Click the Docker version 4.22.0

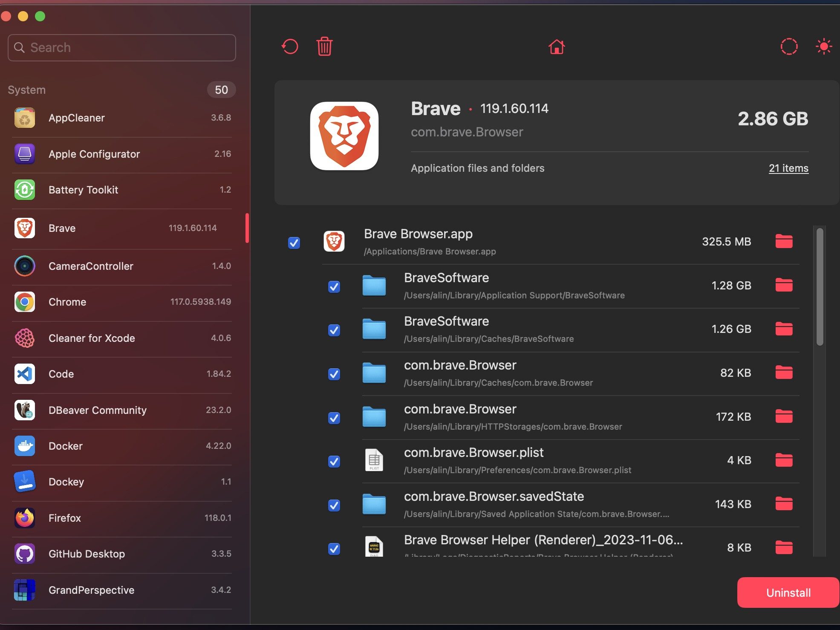pos(218,446)
